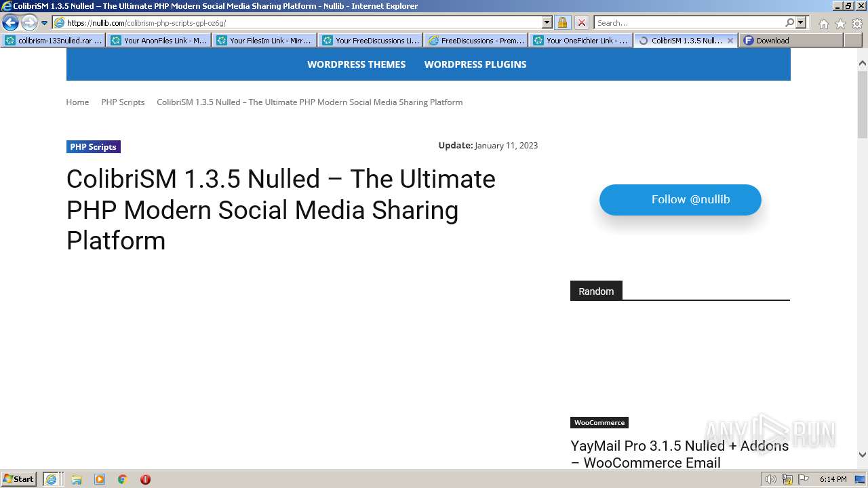Open the Tools gear icon

click(857, 24)
